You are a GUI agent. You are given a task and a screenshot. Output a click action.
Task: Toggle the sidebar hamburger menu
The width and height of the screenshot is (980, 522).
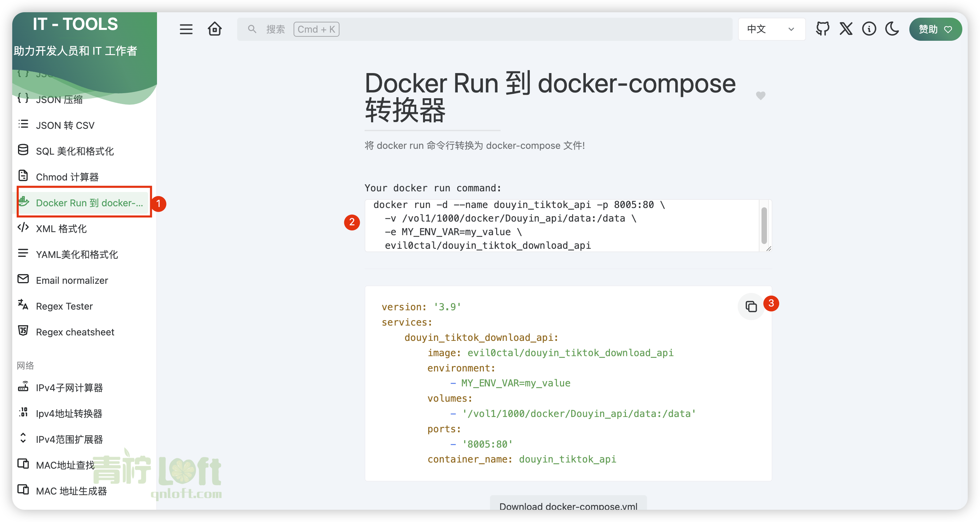point(186,29)
